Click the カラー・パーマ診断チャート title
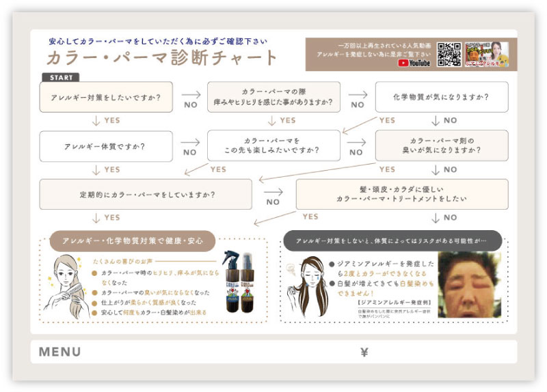The width and height of the screenshot is (547, 392). click(162, 57)
